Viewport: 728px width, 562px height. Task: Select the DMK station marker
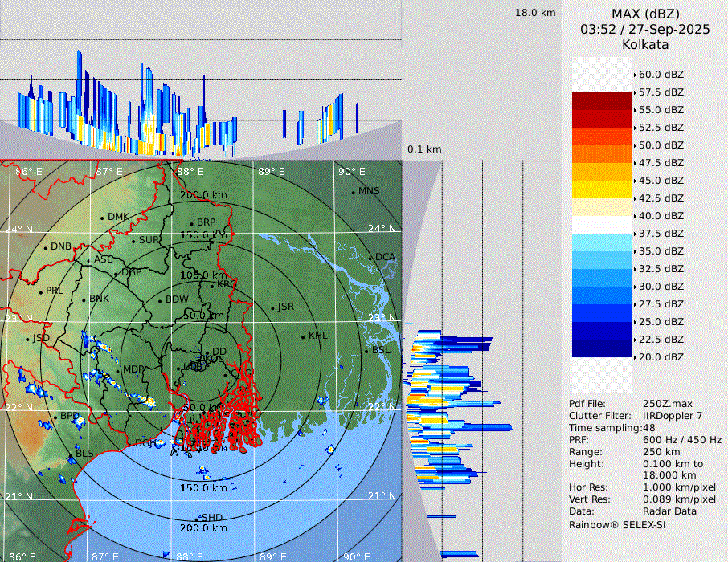(102, 218)
